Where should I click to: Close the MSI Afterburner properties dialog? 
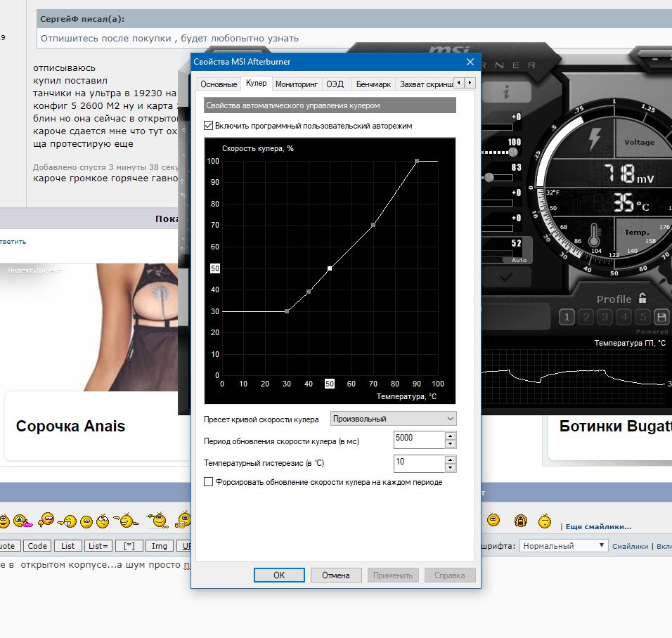tap(470, 62)
